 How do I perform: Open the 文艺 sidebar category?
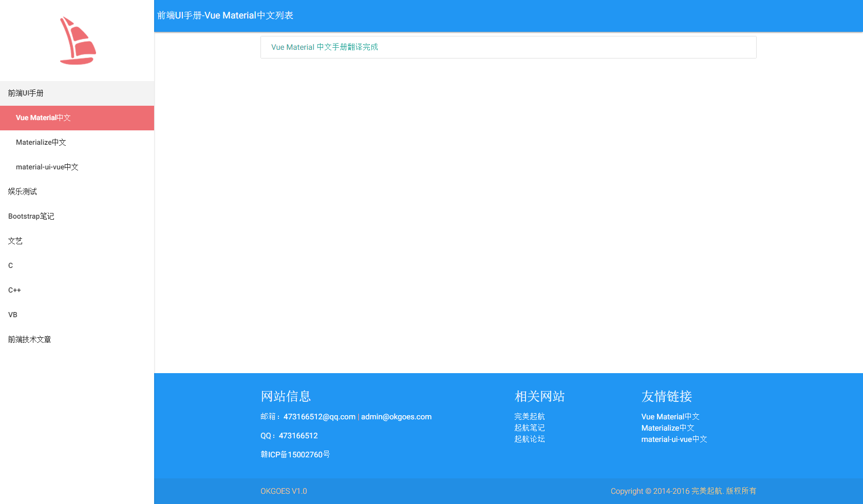click(77, 241)
